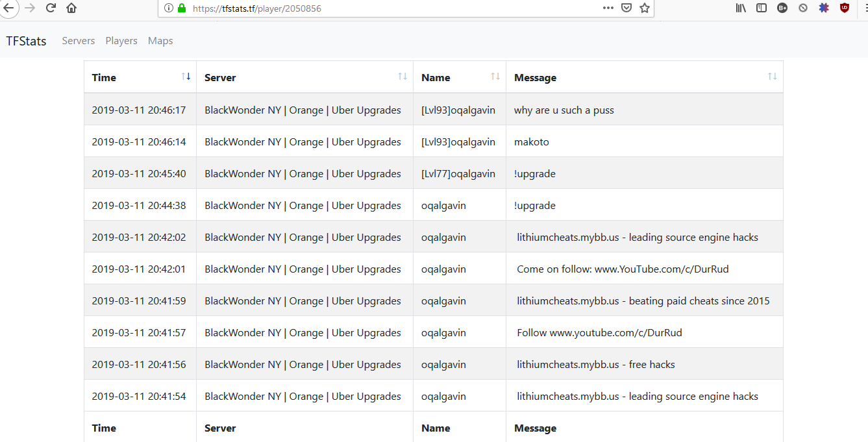Select hacks message in 20:41:54 row
This screenshot has height=442, width=868.
click(638, 396)
